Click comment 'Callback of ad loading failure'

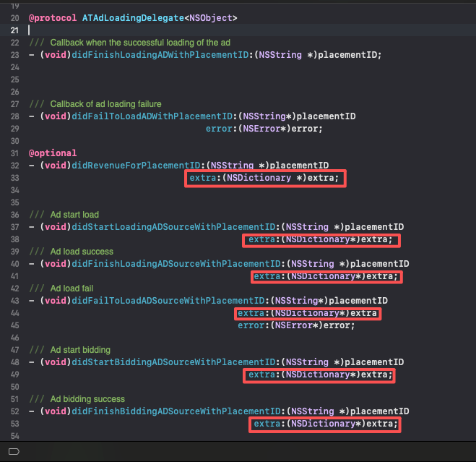(105, 104)
